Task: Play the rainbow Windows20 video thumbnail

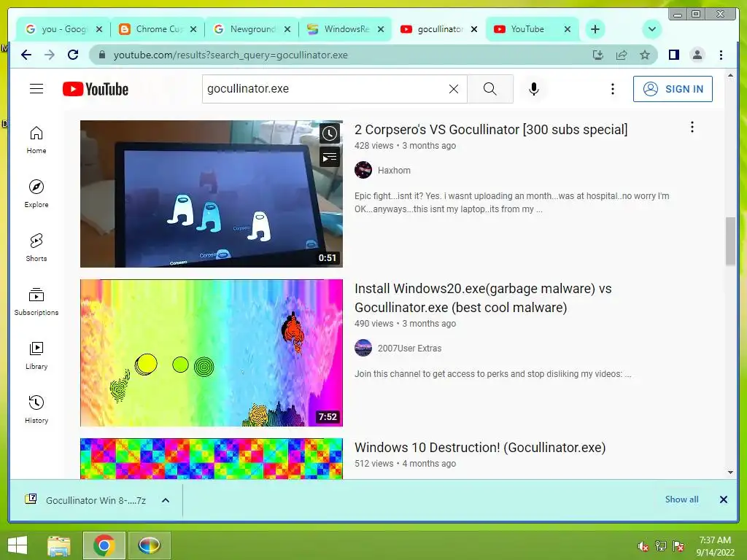Action: [211, 353]
